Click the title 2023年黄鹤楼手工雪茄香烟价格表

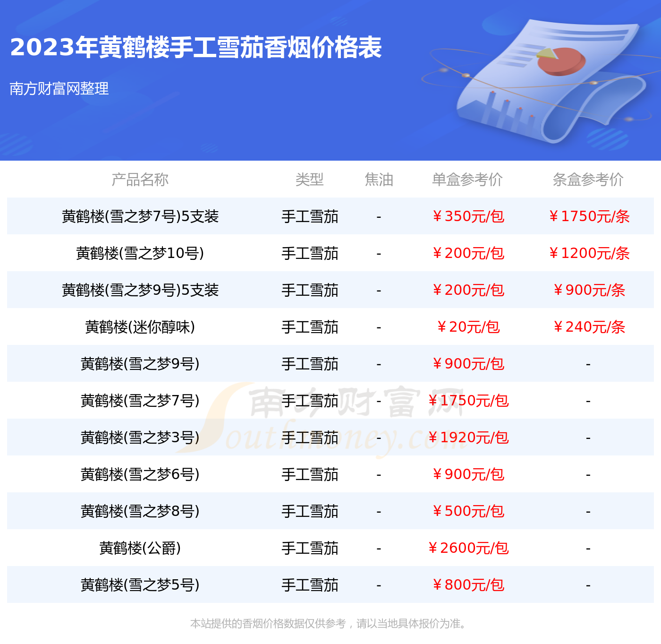tap(196, 47)
